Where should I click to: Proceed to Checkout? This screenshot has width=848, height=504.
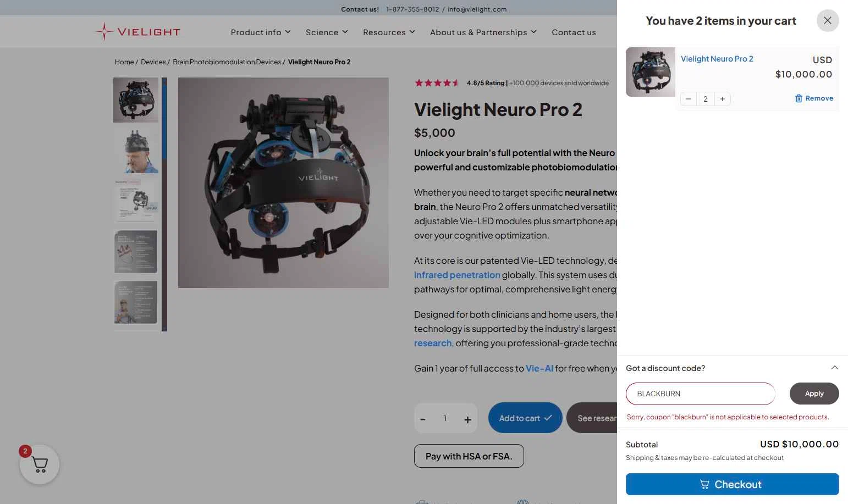point(732,484)
